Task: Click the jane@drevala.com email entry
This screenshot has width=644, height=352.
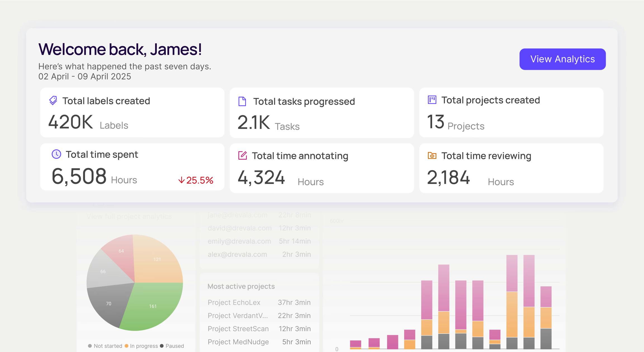Action: point(237,215)
